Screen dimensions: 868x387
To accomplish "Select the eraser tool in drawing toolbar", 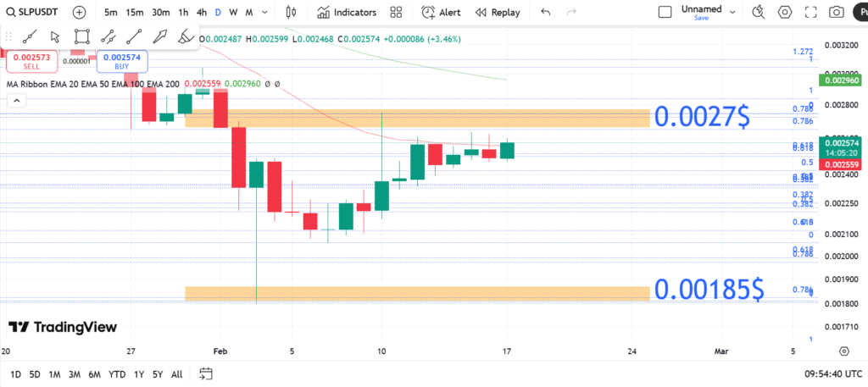I will (186, 36).
